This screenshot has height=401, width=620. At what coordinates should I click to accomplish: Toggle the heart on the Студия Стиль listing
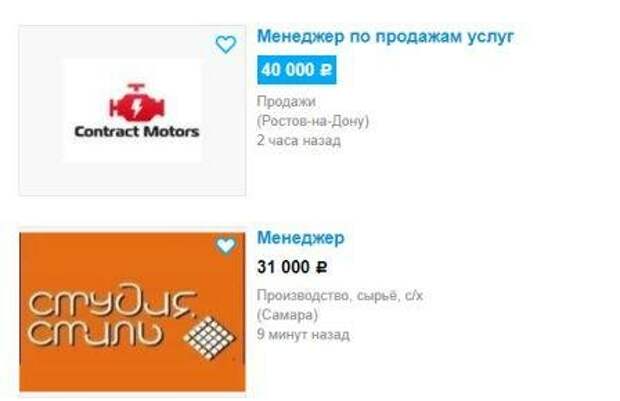(x=226, y=245)
